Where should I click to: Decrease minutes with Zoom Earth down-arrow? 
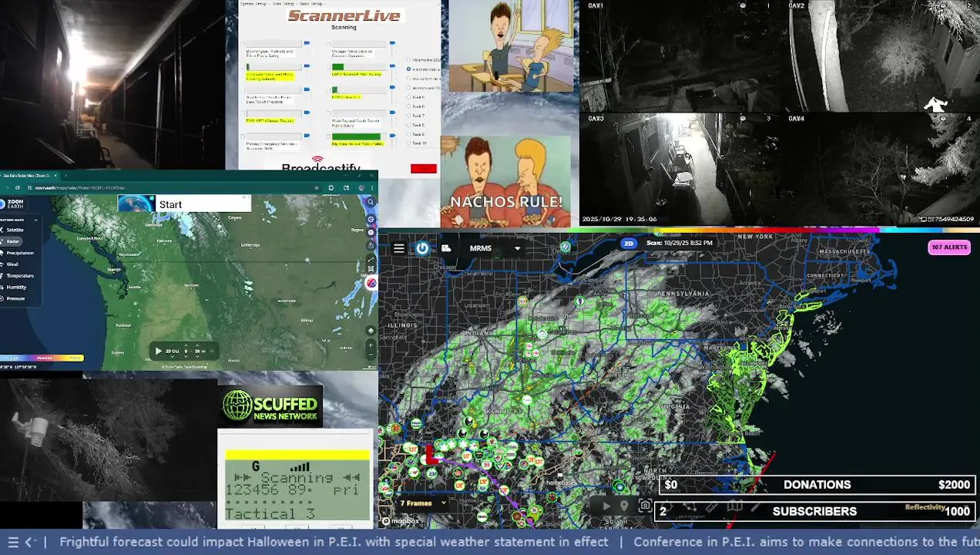pyautogui.click(x=197, y=357)
